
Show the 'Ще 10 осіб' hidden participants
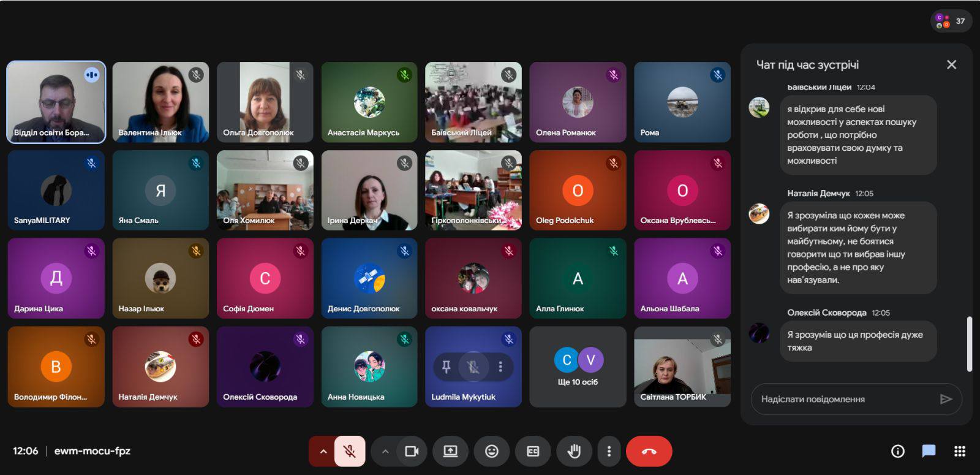[578, 367]
